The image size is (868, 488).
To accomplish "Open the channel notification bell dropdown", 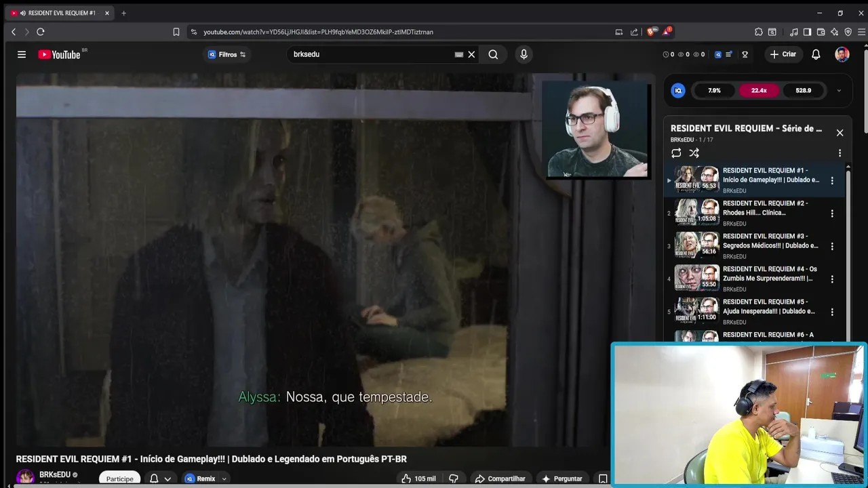I will click(x=160, y=479).
